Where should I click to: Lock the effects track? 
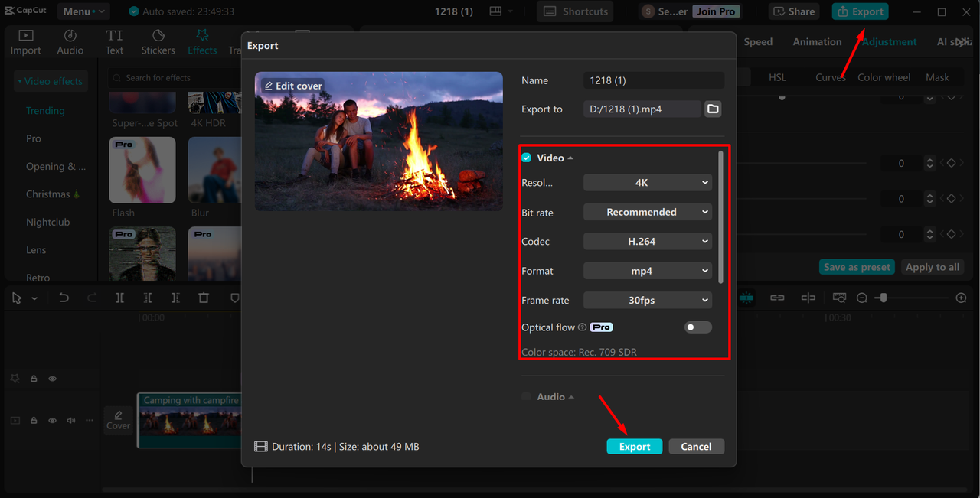point(34,379)
